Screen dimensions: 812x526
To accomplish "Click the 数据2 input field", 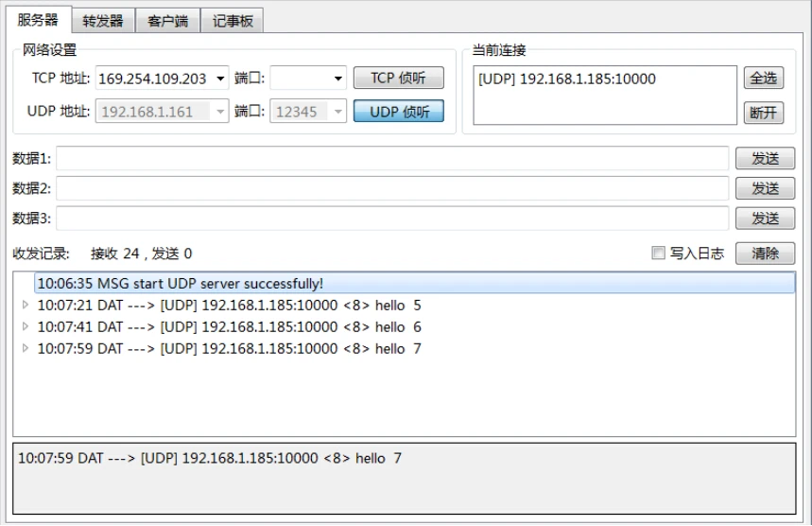I will [392, 188].
